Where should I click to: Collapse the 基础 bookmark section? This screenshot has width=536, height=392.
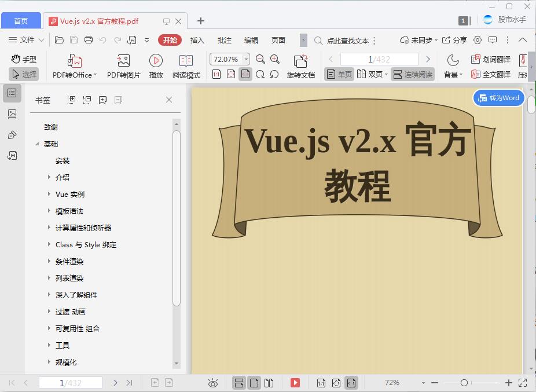(38, 144)
